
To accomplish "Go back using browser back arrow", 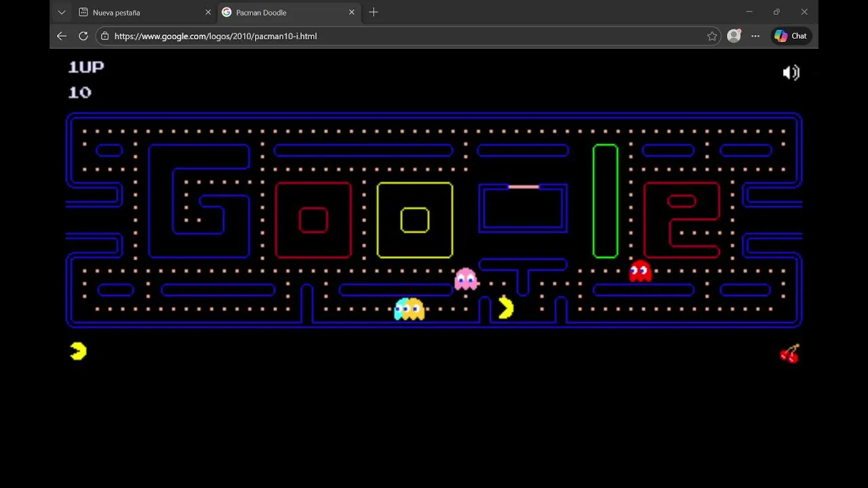I will coord(62,36).
